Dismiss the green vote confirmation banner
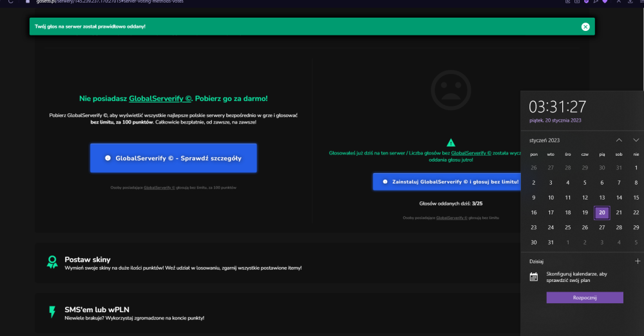The height and width of the screenshot is (336, 644). (x=585, y=26)
